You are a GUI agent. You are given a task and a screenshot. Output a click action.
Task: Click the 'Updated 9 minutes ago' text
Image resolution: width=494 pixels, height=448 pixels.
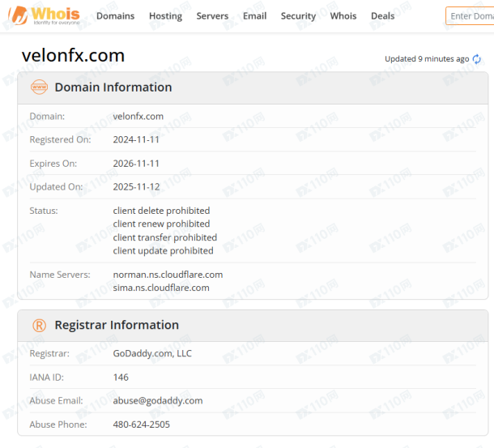(x=427, y=59)
